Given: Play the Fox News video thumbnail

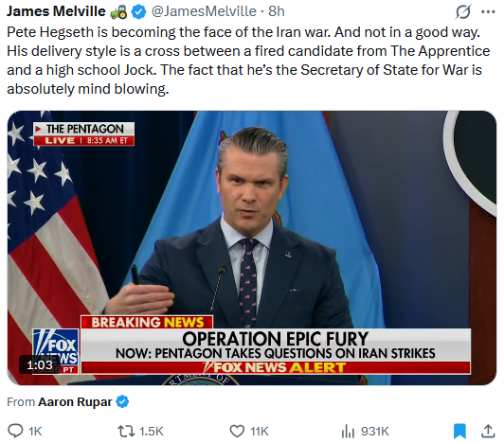Looking at the screenshot, I should (252, 248).
